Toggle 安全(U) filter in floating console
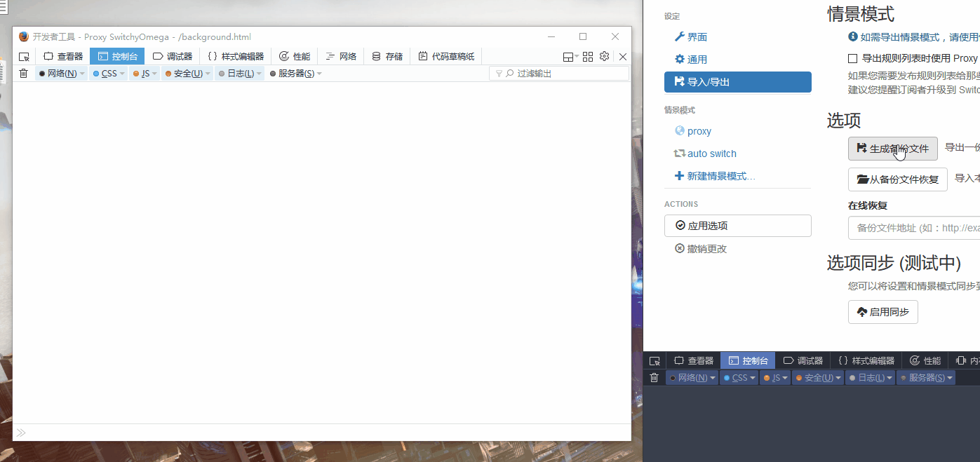This screenshot has height=462, width=980. tap(184, 74)
